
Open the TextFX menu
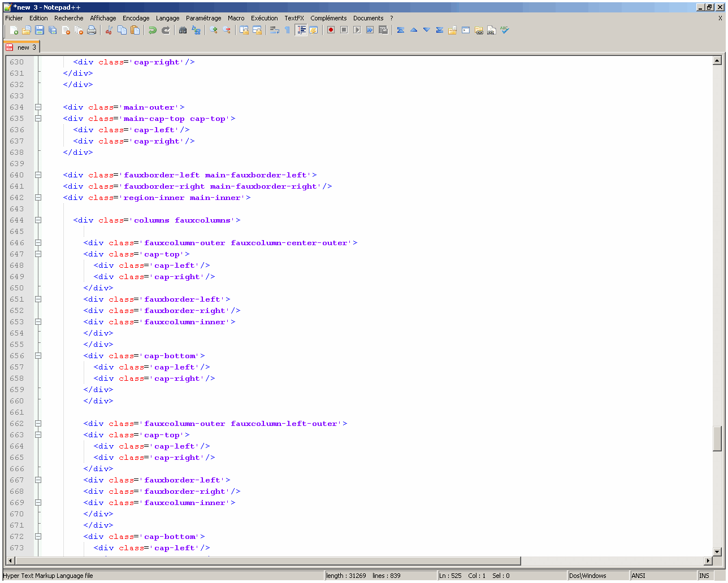click(x=294, y=18)
